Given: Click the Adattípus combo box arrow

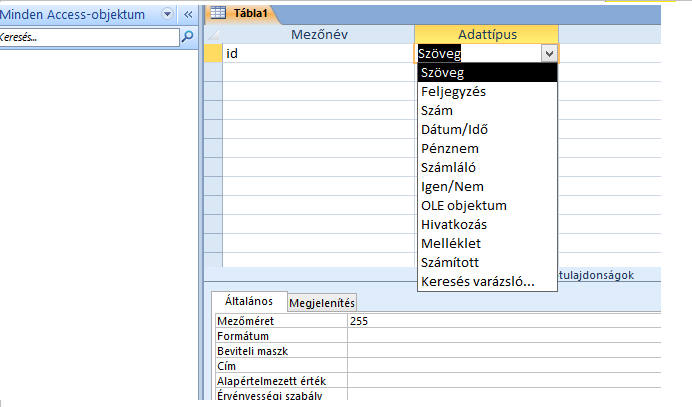Looking at the screenshot, I should pyautogui.click(x=548, y=54).
